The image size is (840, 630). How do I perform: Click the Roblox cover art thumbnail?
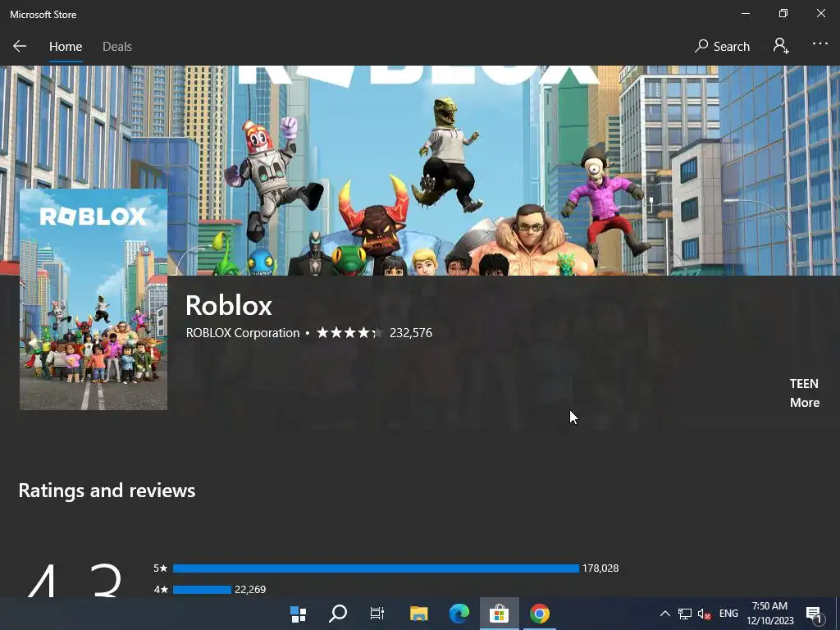[94, 299]
